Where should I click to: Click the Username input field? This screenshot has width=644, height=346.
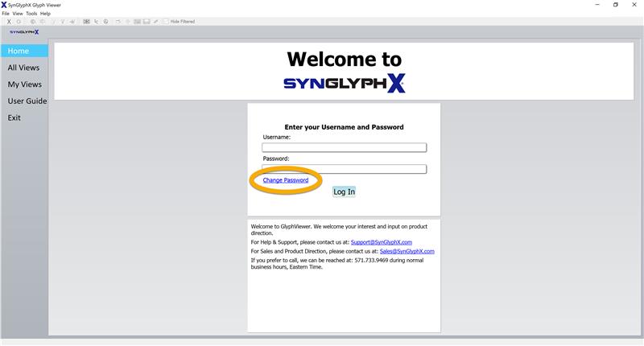click(x=345, y=147)
